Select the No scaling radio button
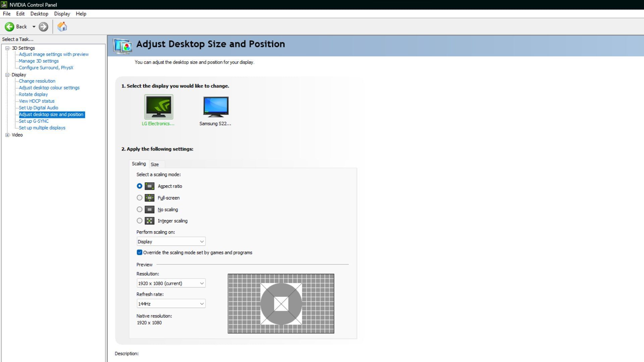This screenshot has height=362, width=644. pyautogui.click(x=140, y=209)
